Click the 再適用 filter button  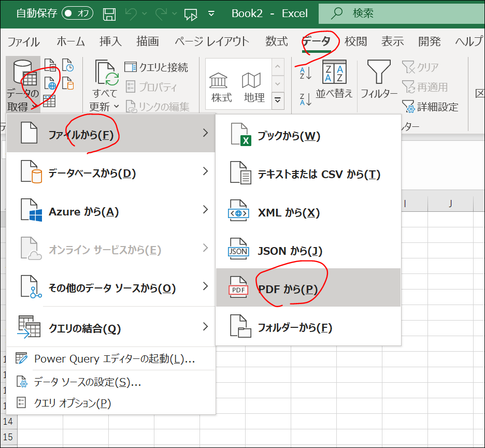425,87
